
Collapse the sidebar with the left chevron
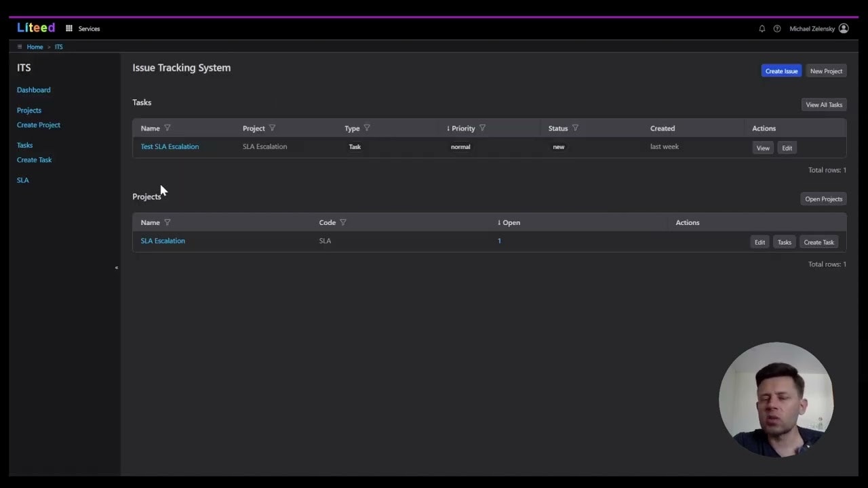(x=116, y=268)
